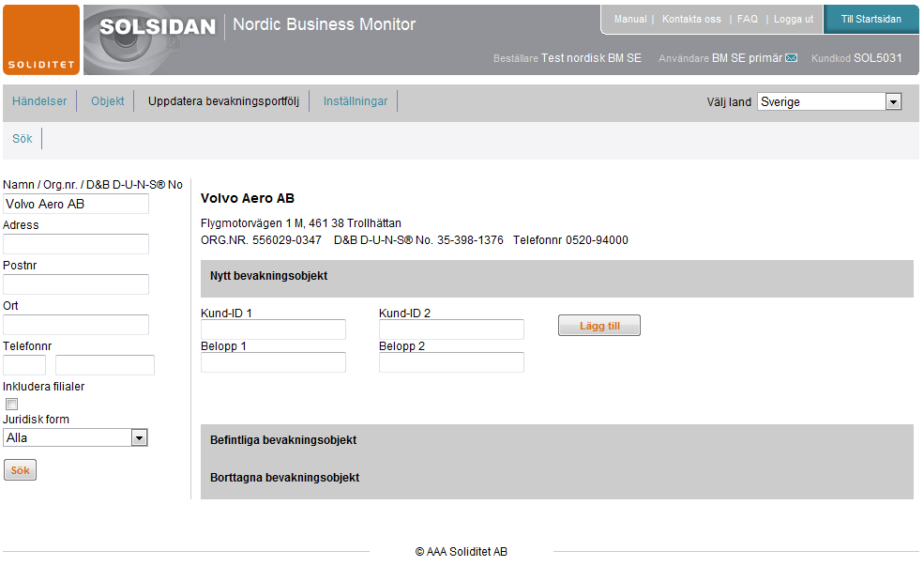Viewport: 924px width, 566px height.
Task: Click the Logga ut link
Action: coord(794,19)
